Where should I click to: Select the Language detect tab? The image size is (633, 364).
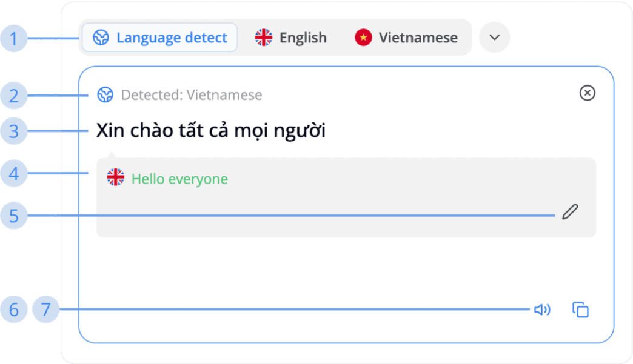pos(159,38)
